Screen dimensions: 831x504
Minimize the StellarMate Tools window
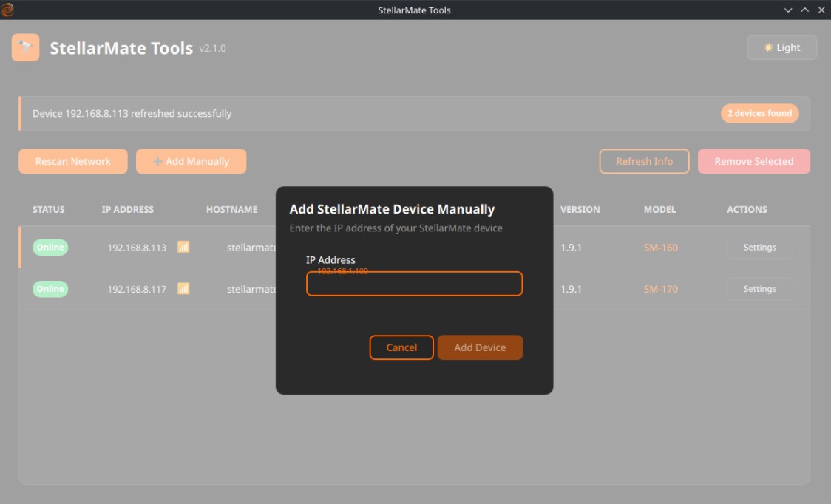pos(788,10)
